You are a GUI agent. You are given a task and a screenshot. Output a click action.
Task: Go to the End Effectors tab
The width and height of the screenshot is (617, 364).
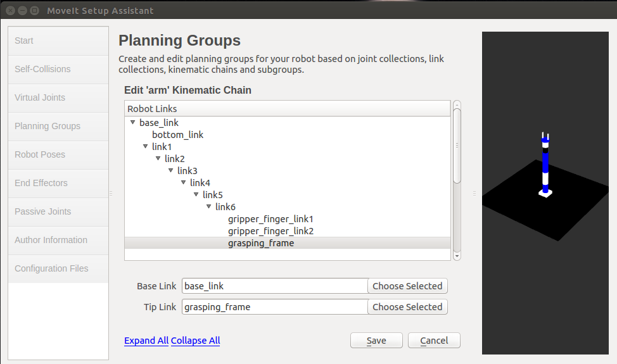pos(58,183)
